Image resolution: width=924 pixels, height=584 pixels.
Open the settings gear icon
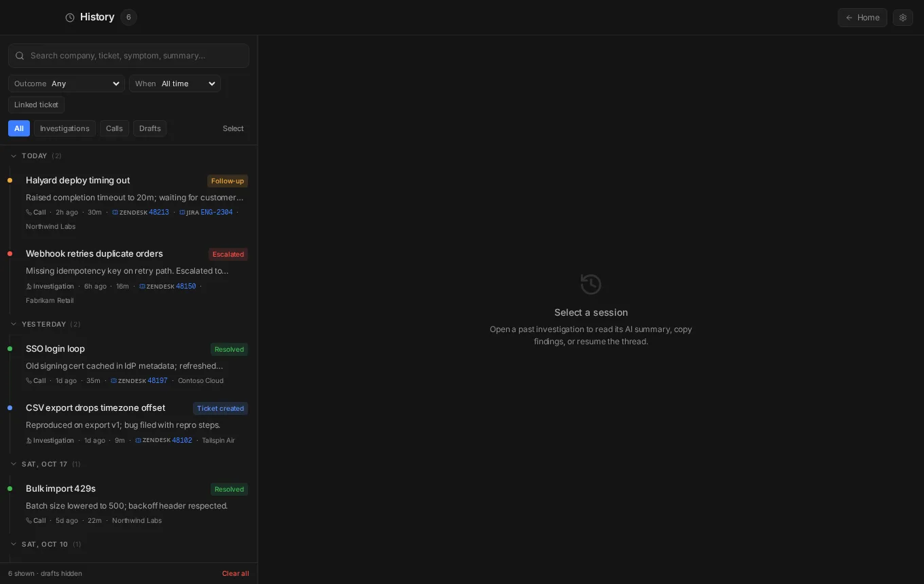[x=902, y=18]
